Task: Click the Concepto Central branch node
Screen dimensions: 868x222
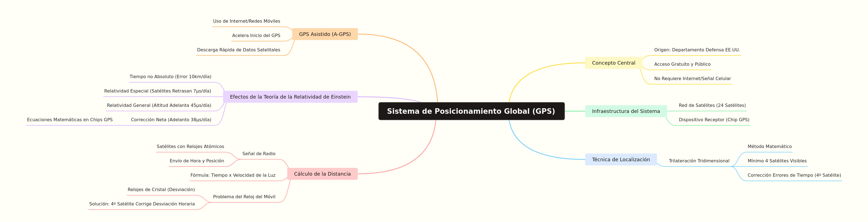Action: click(x=614, y=63)
